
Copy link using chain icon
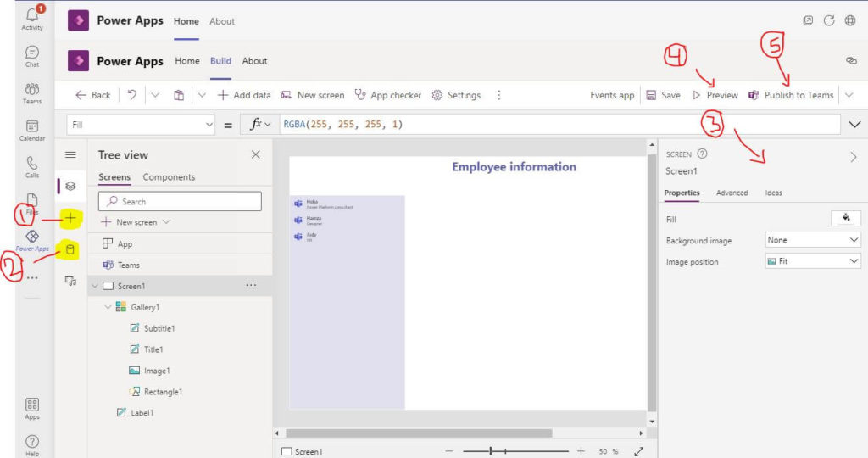point(851,60)
